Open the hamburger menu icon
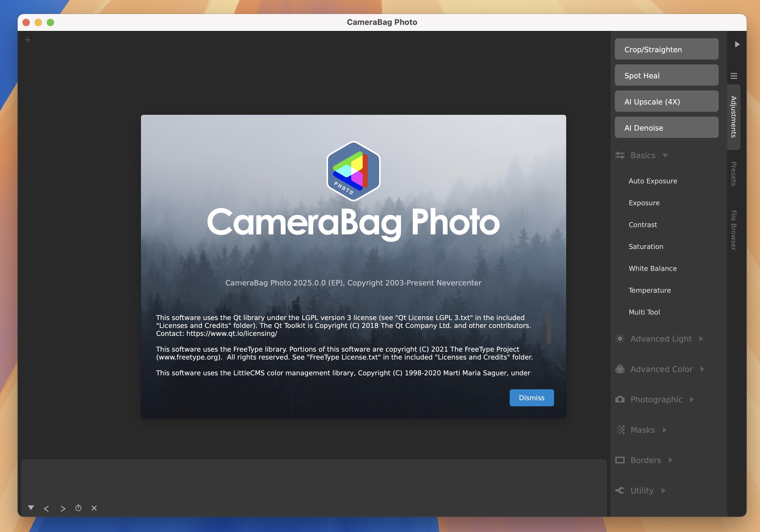The width and height of the screenshot is (760, 532). click(x=734, y=76)
